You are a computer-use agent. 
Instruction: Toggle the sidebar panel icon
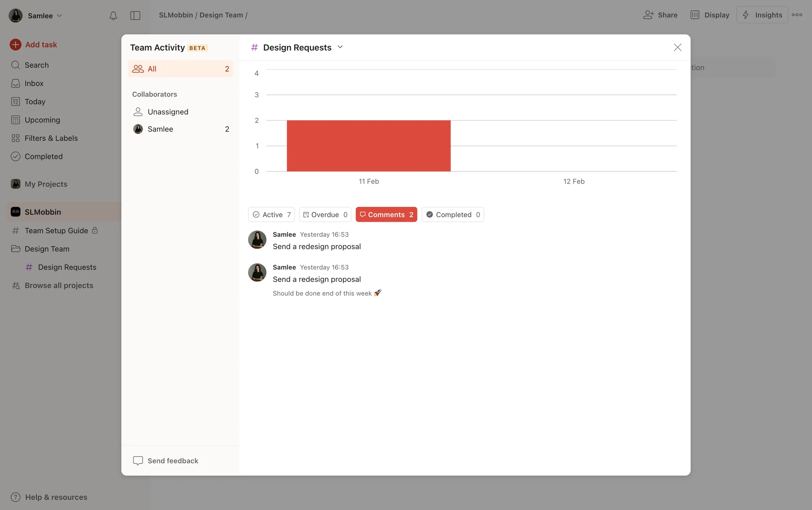click(x=135, y=16)
